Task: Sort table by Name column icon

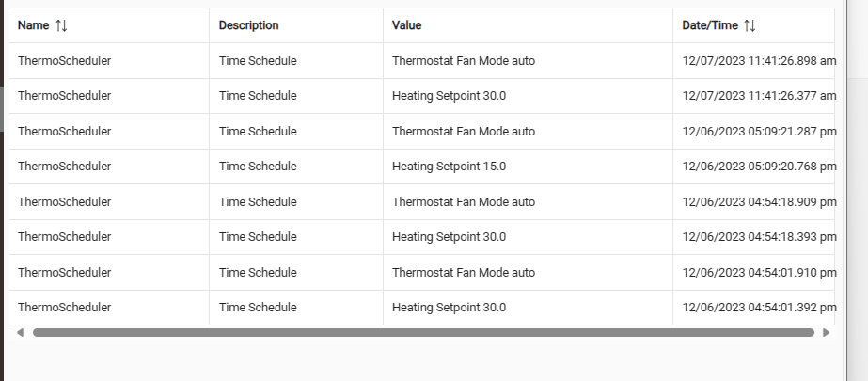Action: tap(61, 25)
